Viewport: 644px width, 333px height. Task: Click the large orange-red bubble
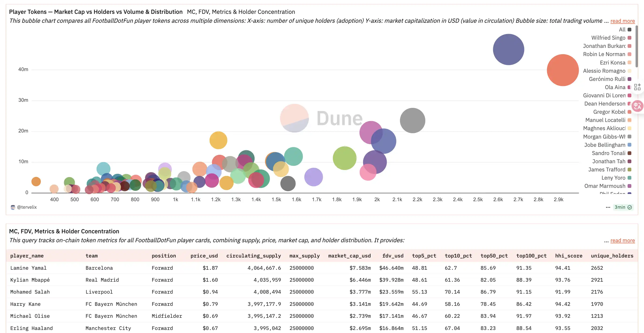coord(562,70)
